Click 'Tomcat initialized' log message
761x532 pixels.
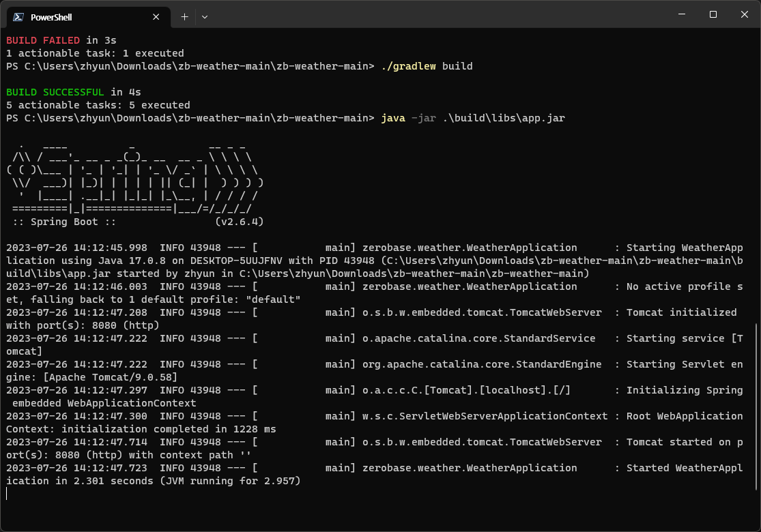[681, 312]
